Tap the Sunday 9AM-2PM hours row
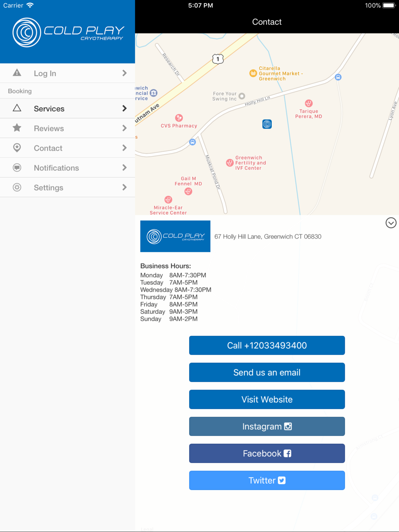Image resolution: width=399 pixels, height=532 pixels. tap(169, 319)
